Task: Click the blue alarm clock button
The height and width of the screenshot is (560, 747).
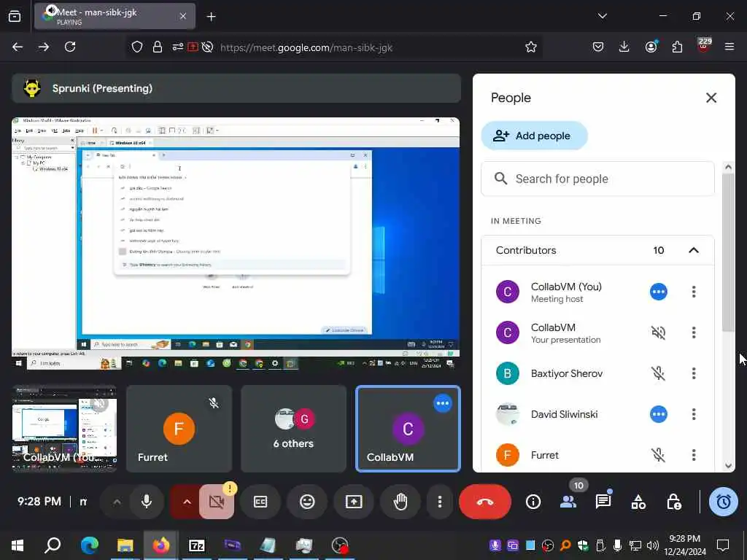Action: click(x=723, y=502)
